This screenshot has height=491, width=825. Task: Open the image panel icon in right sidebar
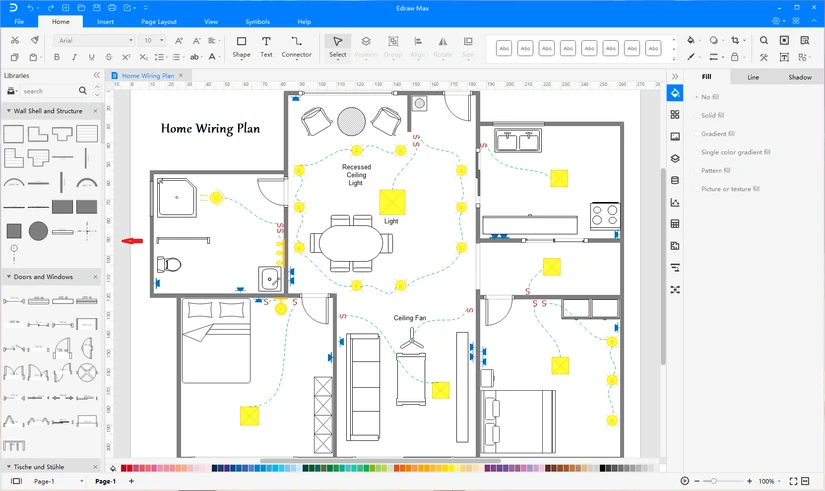point(675,136)
